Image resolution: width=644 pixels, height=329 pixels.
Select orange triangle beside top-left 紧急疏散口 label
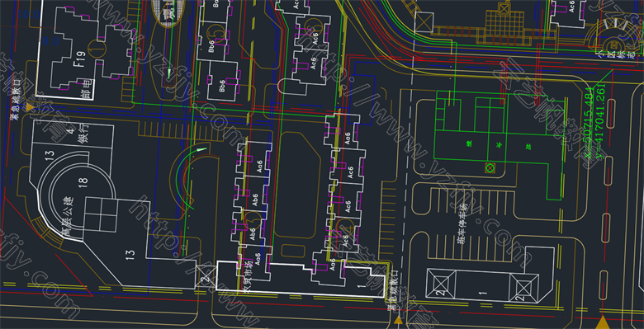tap(29, 107)
